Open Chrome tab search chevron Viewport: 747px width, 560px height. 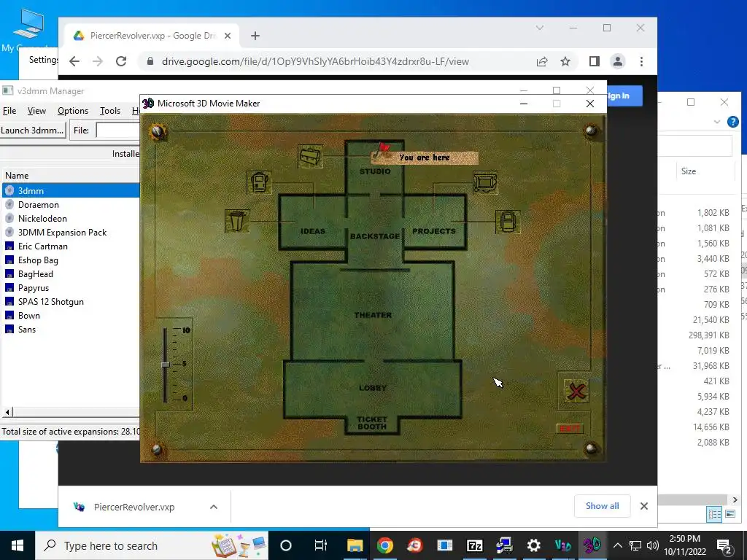point(540,28)
